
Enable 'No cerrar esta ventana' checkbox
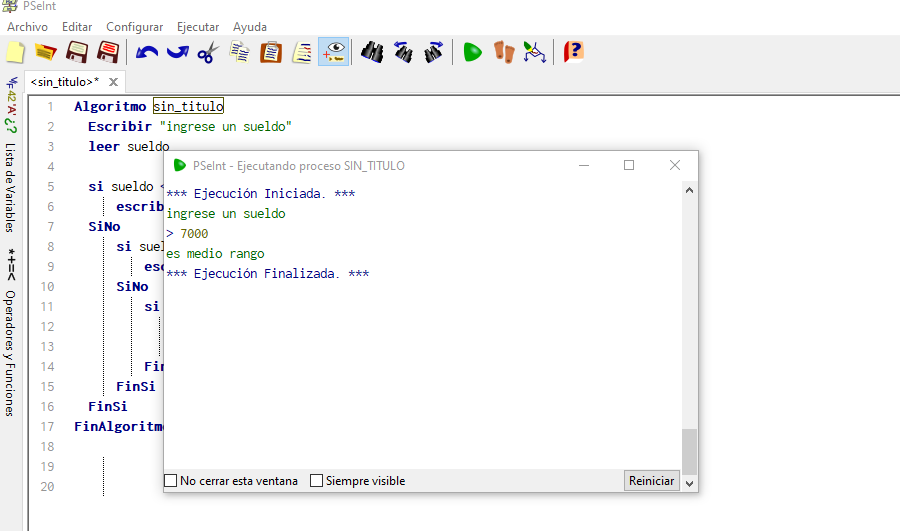[x=171, y=481]
